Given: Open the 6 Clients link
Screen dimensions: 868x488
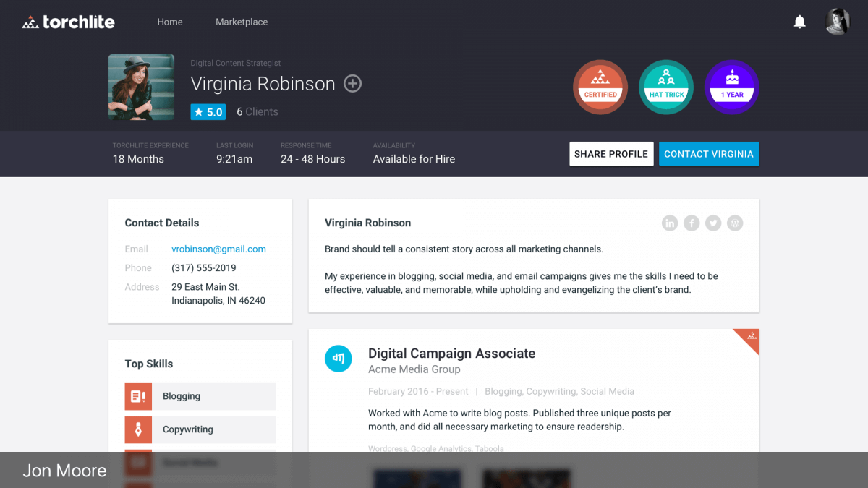Looking at the screenshot, I should (258, 112).
